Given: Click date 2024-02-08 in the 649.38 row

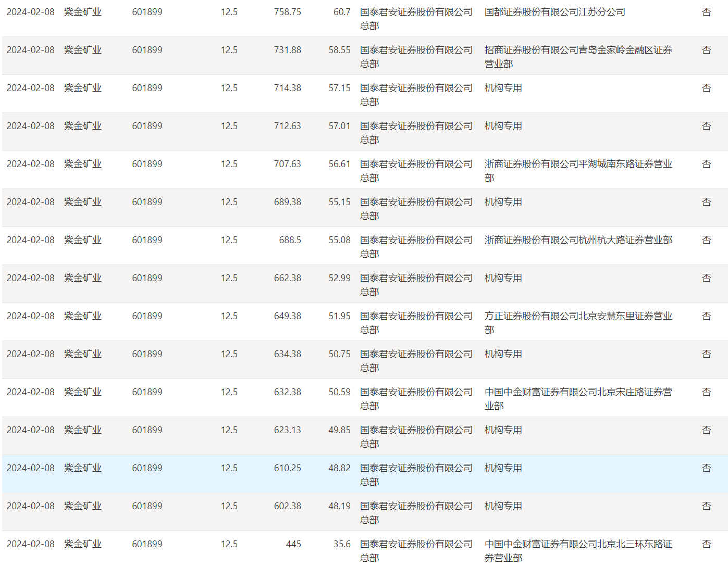Looking at the screenshot, I should pos(31,316).
